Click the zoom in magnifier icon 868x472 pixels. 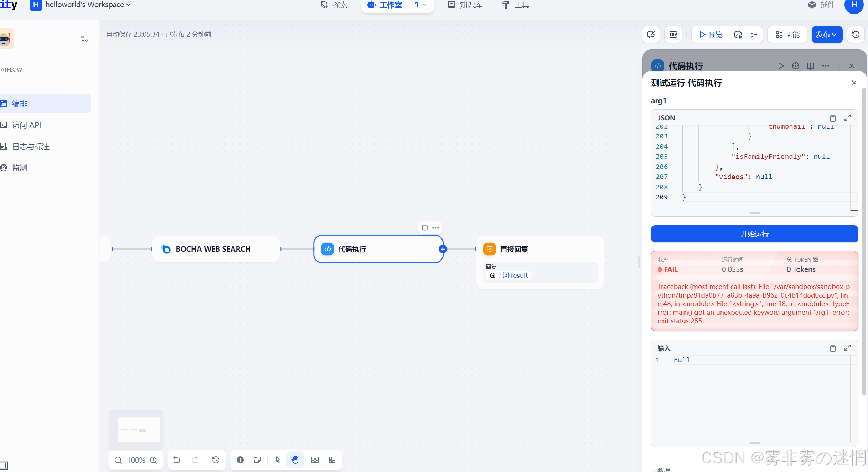coord(154,460)
